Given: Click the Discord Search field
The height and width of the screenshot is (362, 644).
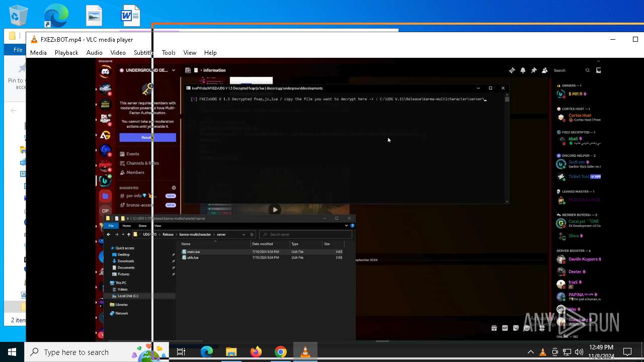Looking at the screenshot, I should point(571,70).
